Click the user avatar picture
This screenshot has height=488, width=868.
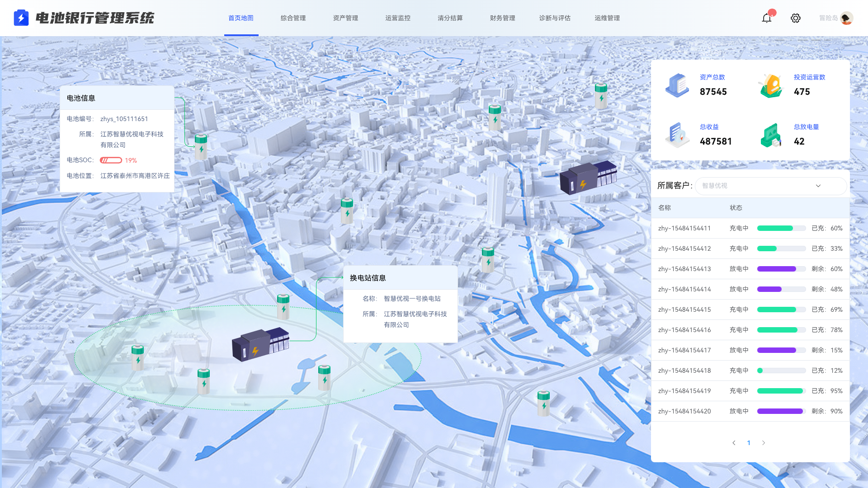pyautogui.click(x=846, y=18)
